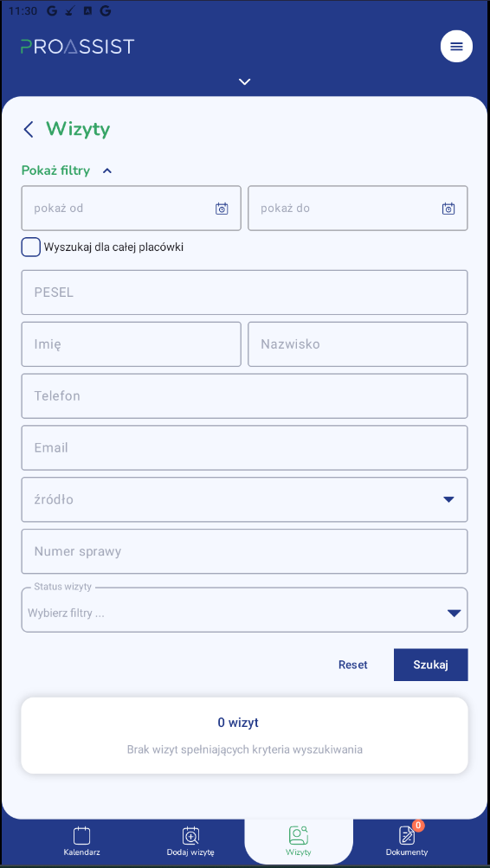Switch to the Wizyty bottom tab
Image resolution: width=490 pixels, height=868 pixels.
click(299, 841)
